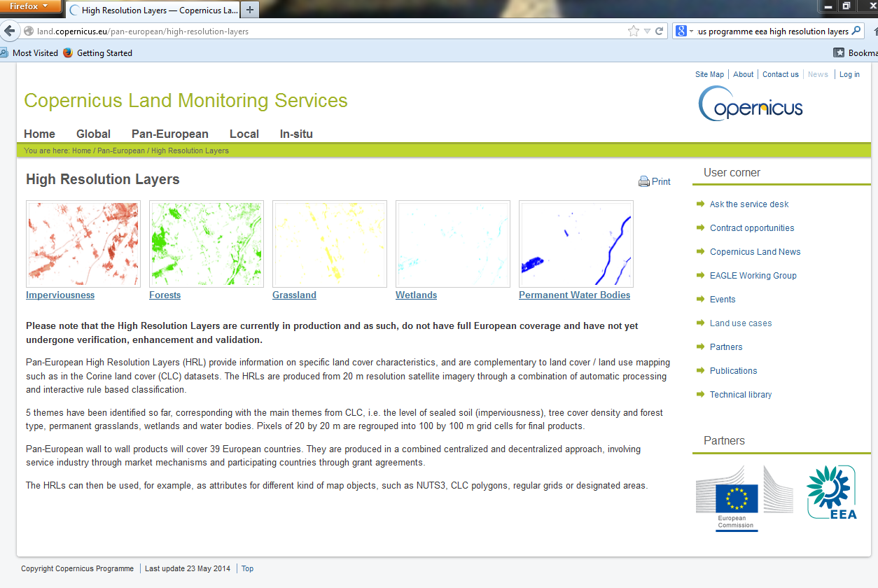The image size is (878, 588).
Task: Open the Events link in User corner
Action: [723, 299]
